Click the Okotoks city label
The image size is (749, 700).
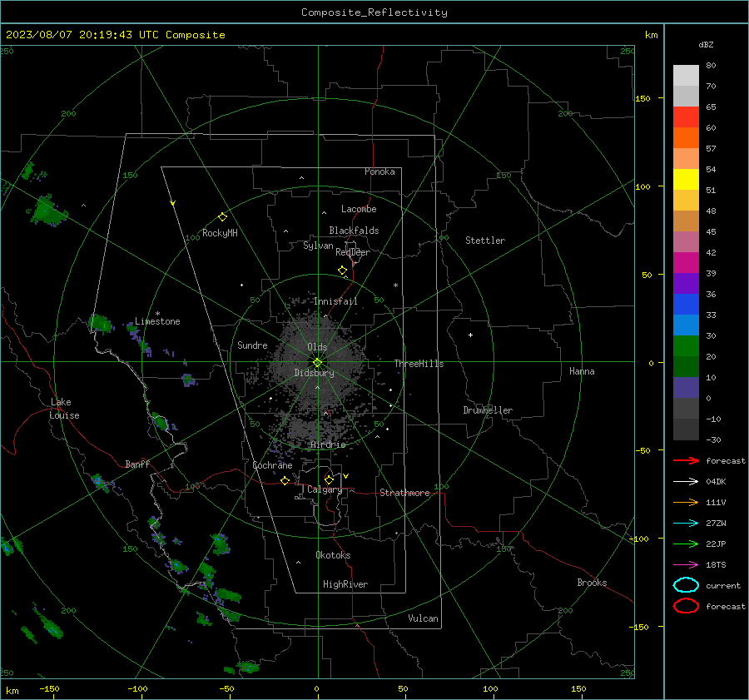[x=333, y=555]
